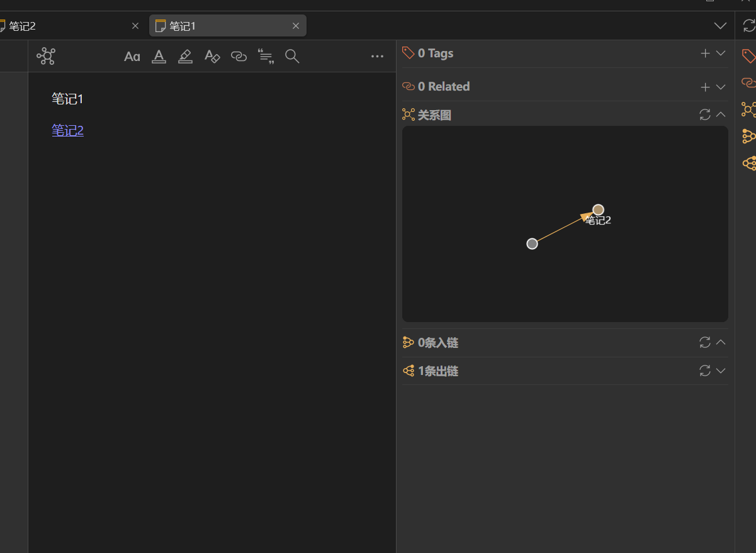Open the font style (Aa) tool

click(132, 57)
